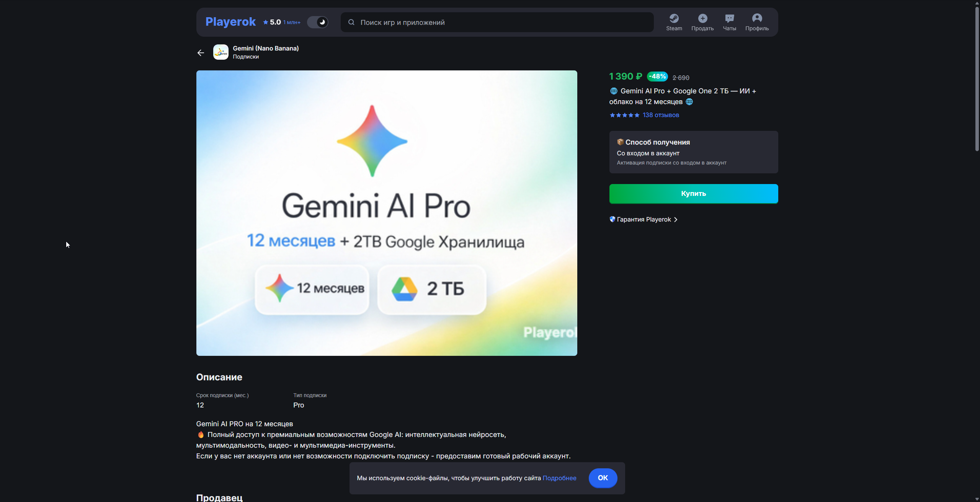Click the Gemini Nano Banana app icon
This screenshot has width=980, height=502.
click(221, 52)
